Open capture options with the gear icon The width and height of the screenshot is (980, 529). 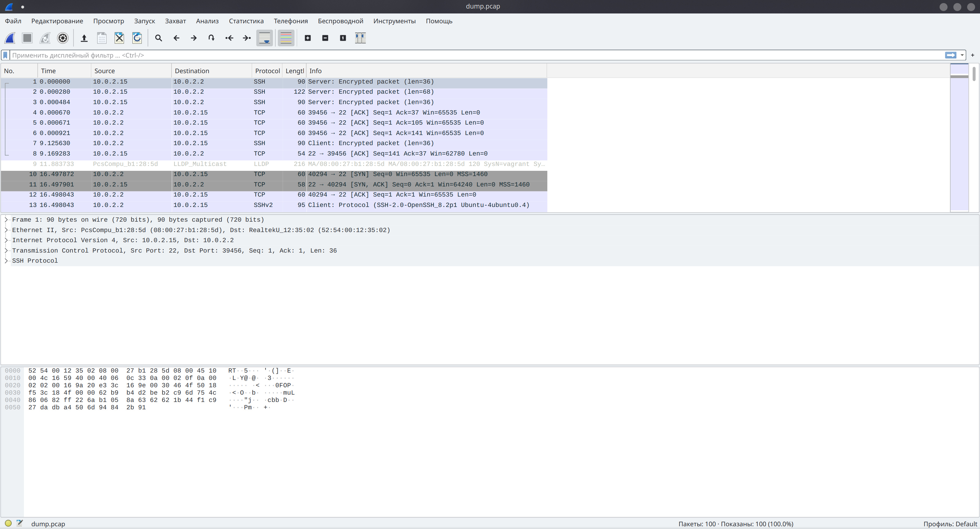tap(62, 38)
